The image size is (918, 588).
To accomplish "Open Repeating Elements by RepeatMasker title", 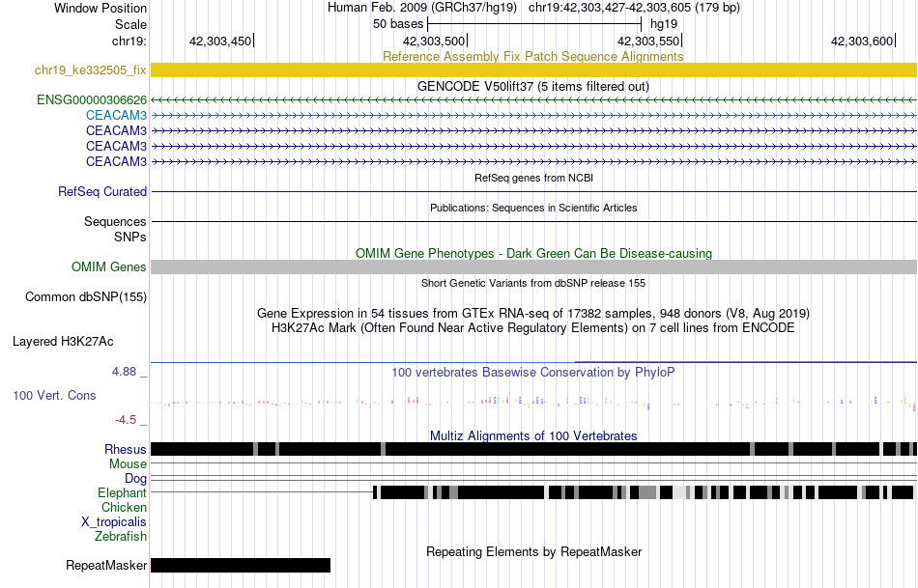I will (533, 551).
